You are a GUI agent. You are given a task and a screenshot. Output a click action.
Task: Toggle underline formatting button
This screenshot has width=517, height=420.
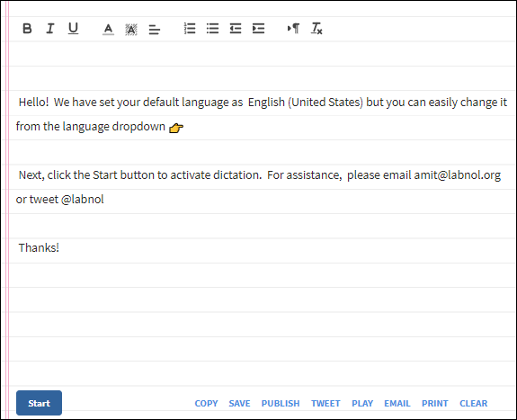click(x=73, y=29)
